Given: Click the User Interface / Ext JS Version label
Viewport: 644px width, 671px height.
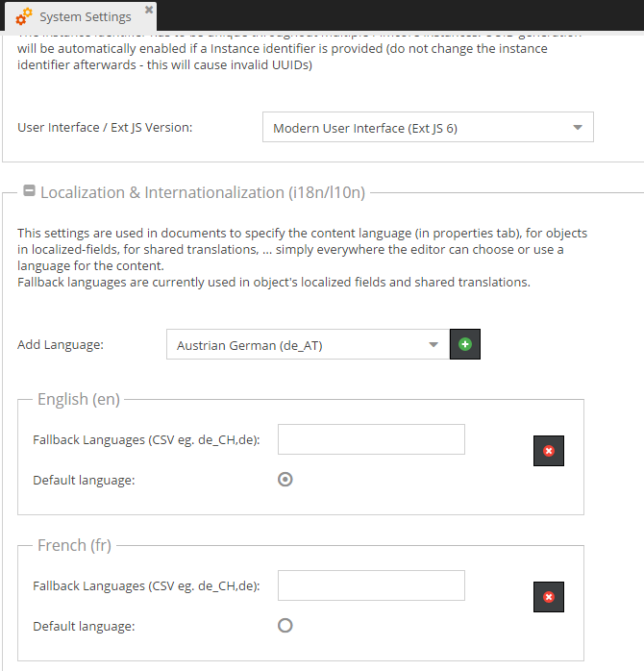Looking at the screenshot, I should 105,128.
